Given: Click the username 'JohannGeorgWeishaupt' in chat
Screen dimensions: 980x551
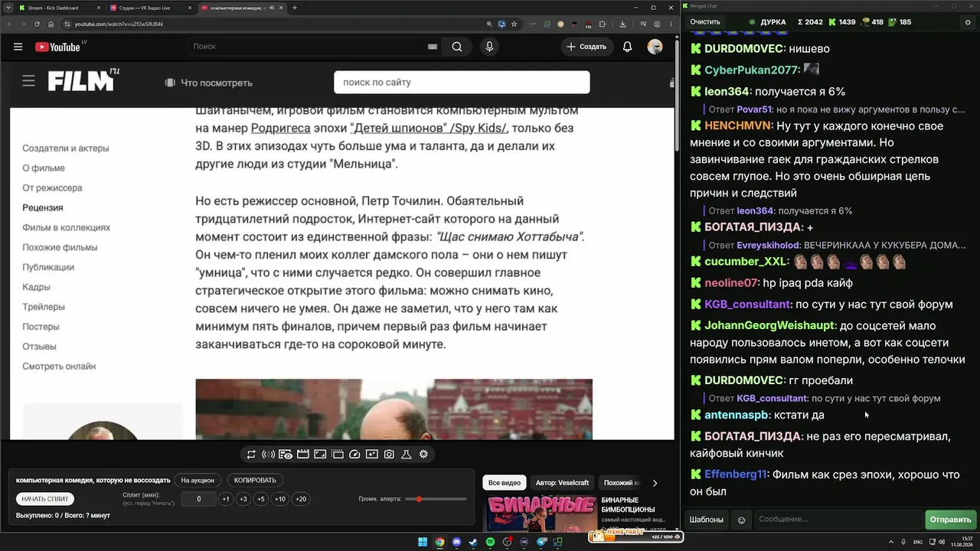Looking at the screenshot, I should [770, 326].
